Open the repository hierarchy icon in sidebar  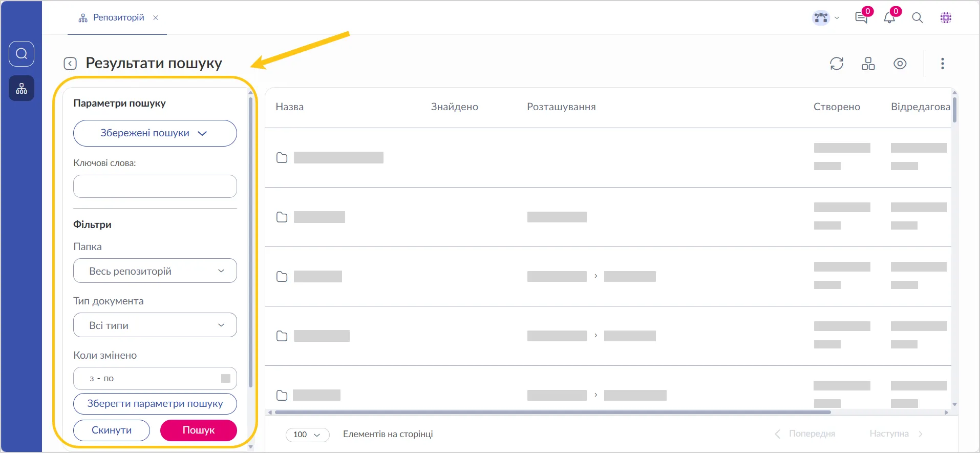point(22,89)
